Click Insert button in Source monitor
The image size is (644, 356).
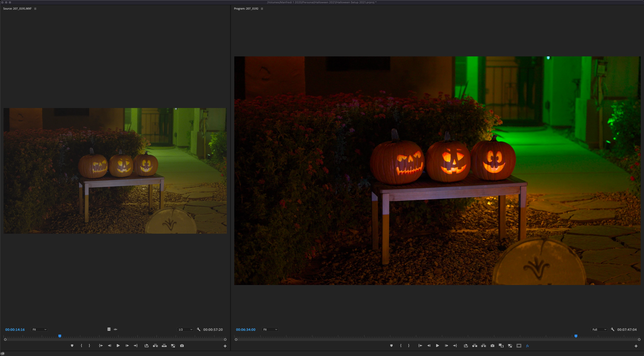coord(155,346)
